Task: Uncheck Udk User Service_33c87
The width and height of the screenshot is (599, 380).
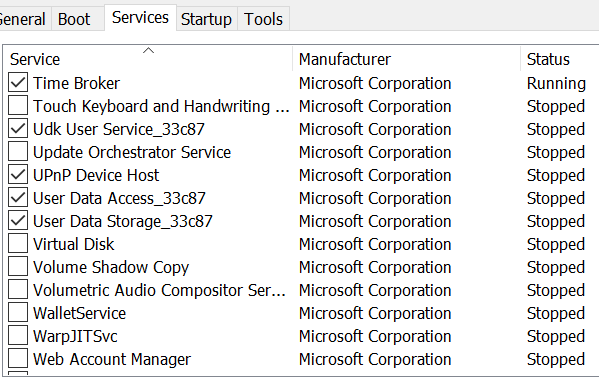Action: (18, 128)
